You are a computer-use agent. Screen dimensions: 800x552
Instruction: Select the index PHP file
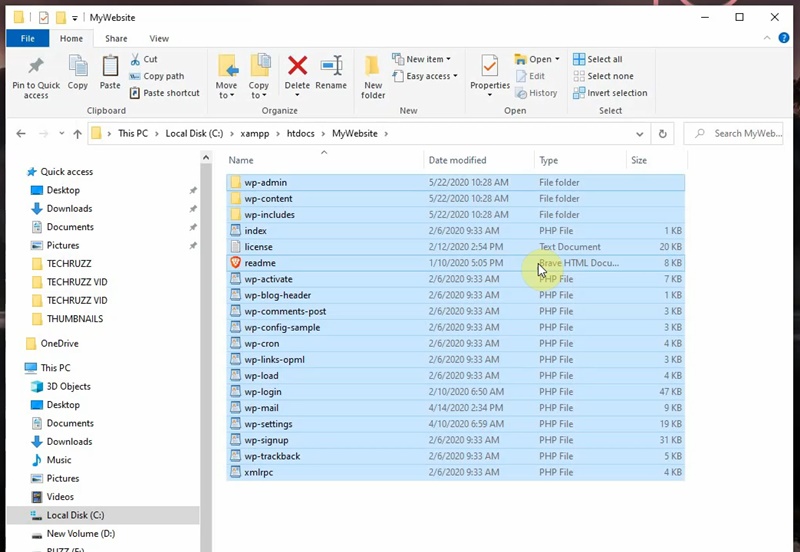point(456,231)
